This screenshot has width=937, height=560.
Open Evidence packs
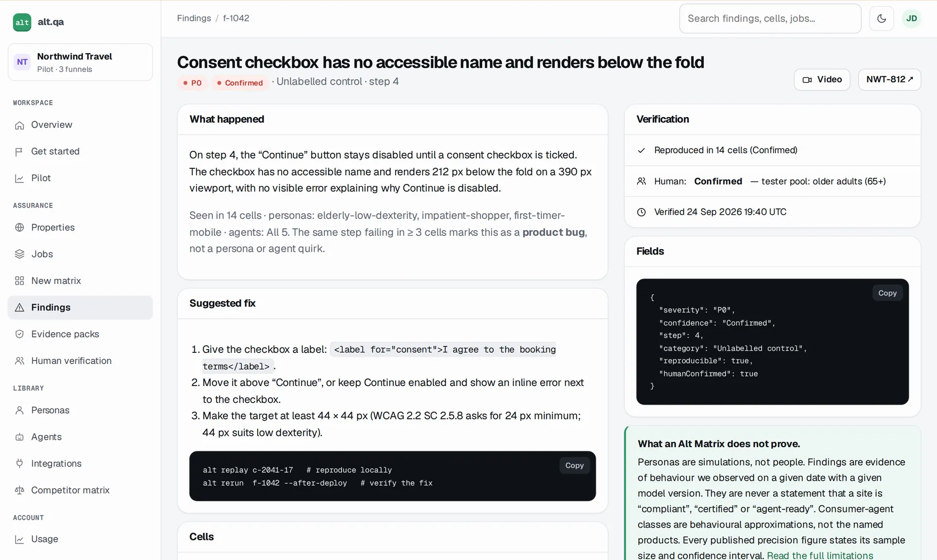80,334
